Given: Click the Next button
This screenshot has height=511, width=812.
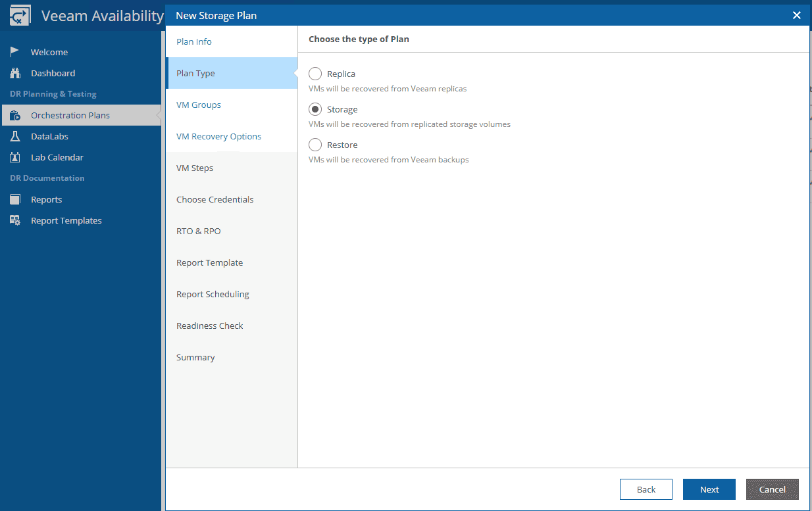Looking at the screenshot, I should 709,489.
